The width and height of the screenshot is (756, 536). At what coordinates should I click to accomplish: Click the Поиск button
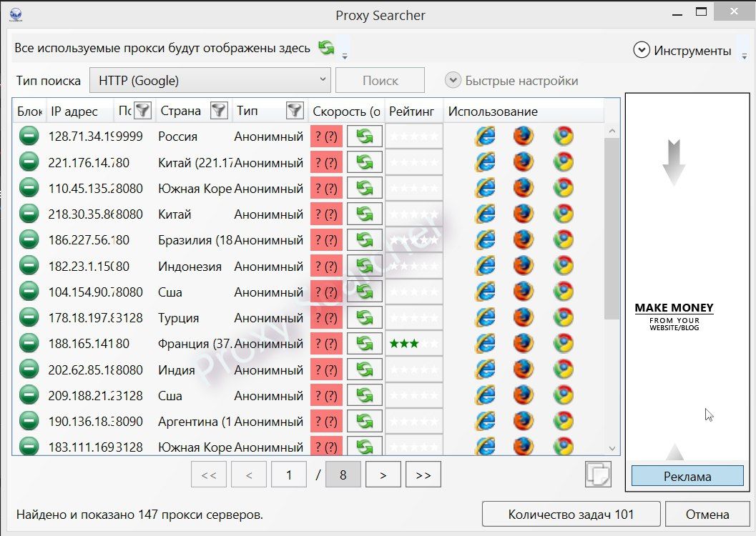point(380,81)
